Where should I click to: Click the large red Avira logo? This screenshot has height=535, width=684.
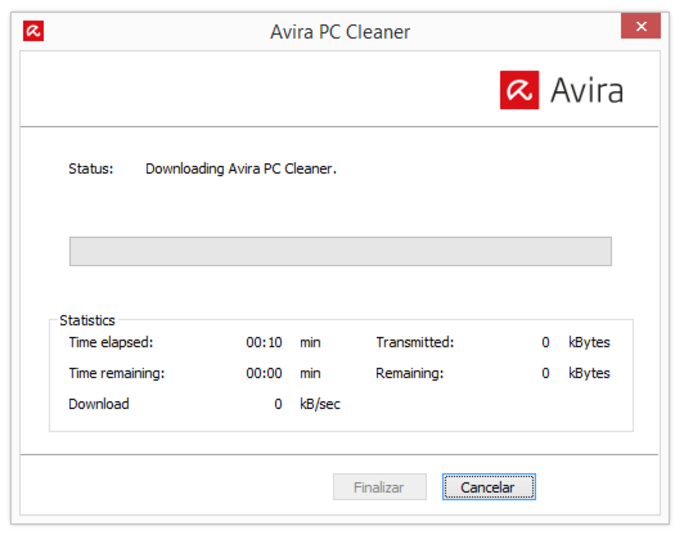pos(519,90)
